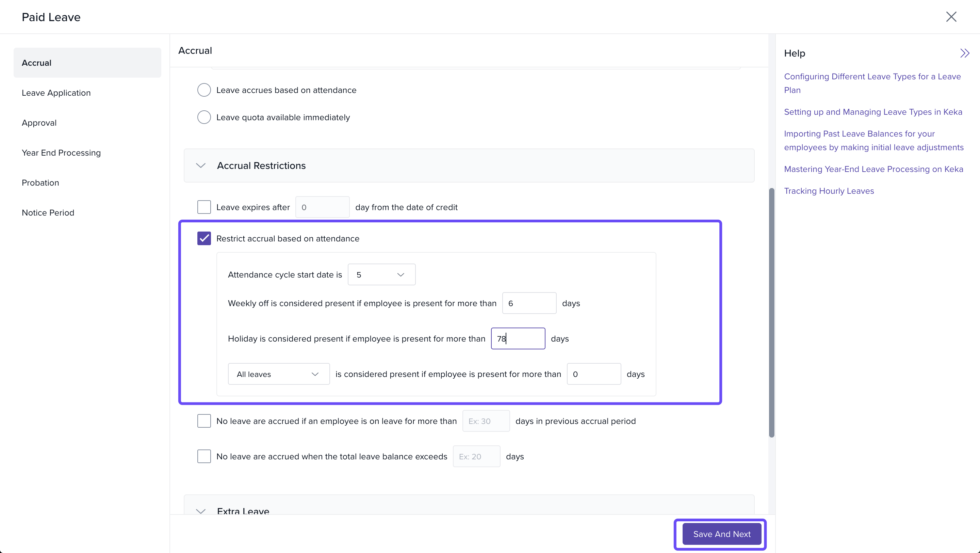
Task: Open 'Tracking Hourly Leaves' help link
Action: 829,191
